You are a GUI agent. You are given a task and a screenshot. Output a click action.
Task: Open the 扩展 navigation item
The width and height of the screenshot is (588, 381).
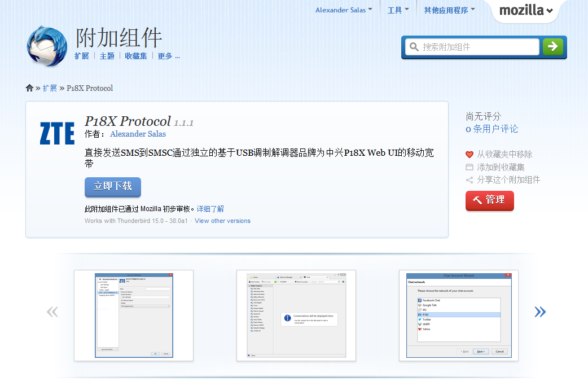(82, 56)
